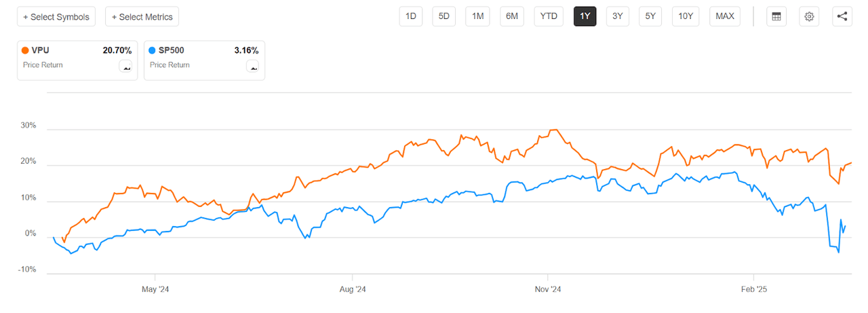This screenshot has width=868, height=313.
Task: Select the 6M time range
Action: pyautogui.click(x=511, y=16)
